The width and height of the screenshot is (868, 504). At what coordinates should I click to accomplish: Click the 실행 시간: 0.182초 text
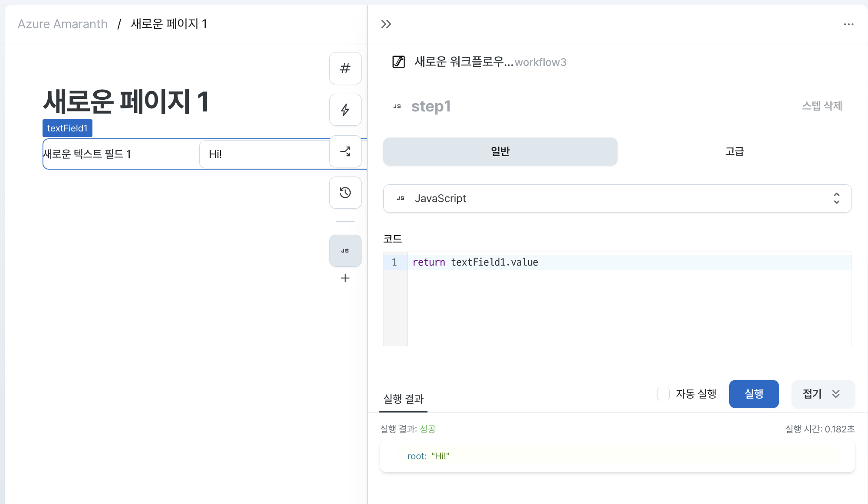(820, 429)
